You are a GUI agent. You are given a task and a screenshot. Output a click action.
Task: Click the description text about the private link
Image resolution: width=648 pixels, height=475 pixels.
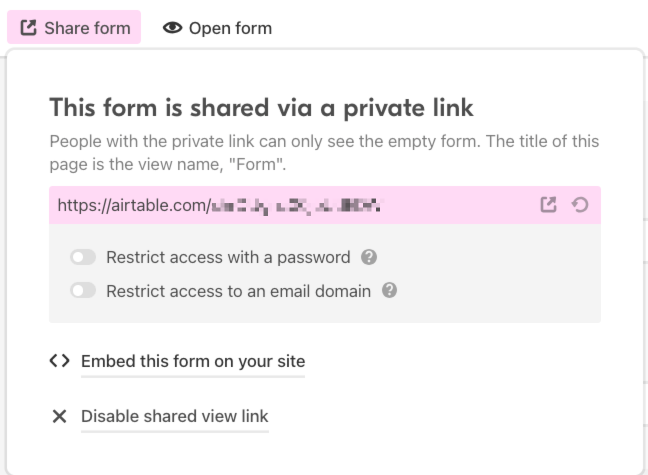tap(324, 153)
